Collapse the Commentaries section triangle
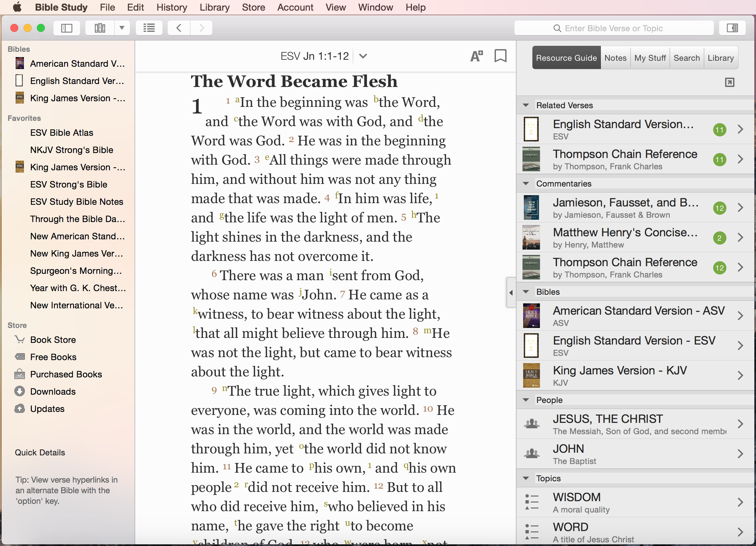Screen dimensions: 756x546 pyautogui.click(x=526, y=184)
